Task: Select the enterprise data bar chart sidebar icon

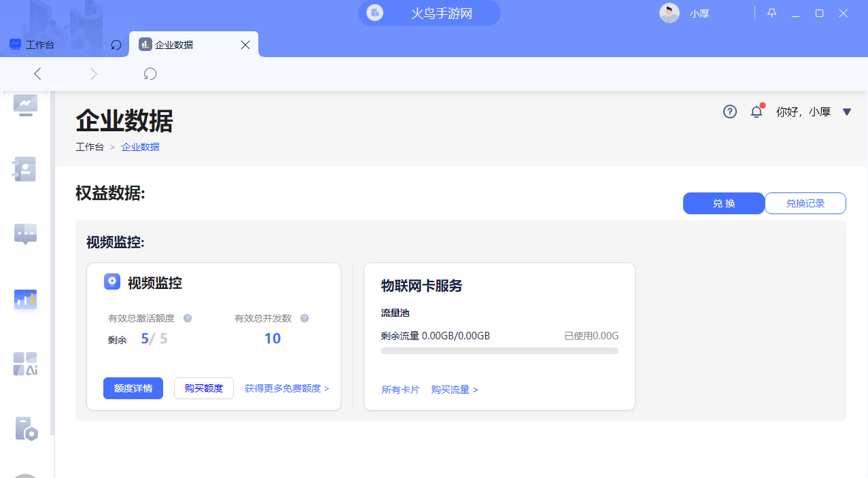Action: click(x=25, y=298)
